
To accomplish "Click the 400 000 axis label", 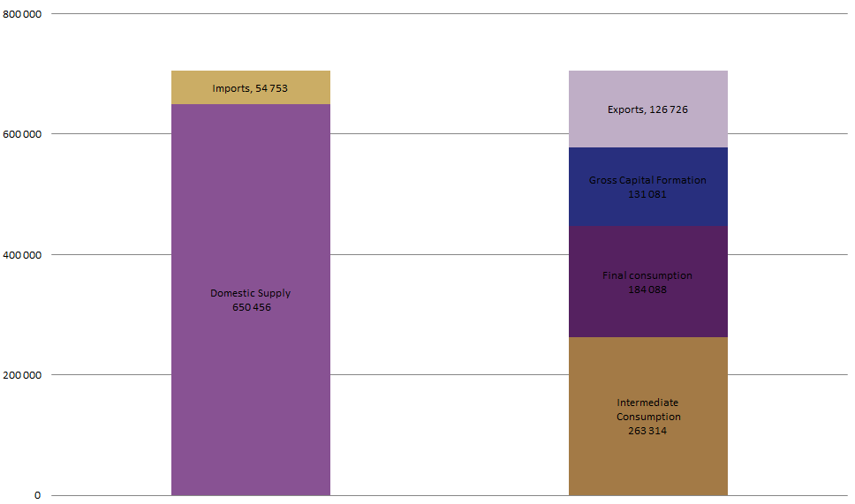I will coord(22,255).
